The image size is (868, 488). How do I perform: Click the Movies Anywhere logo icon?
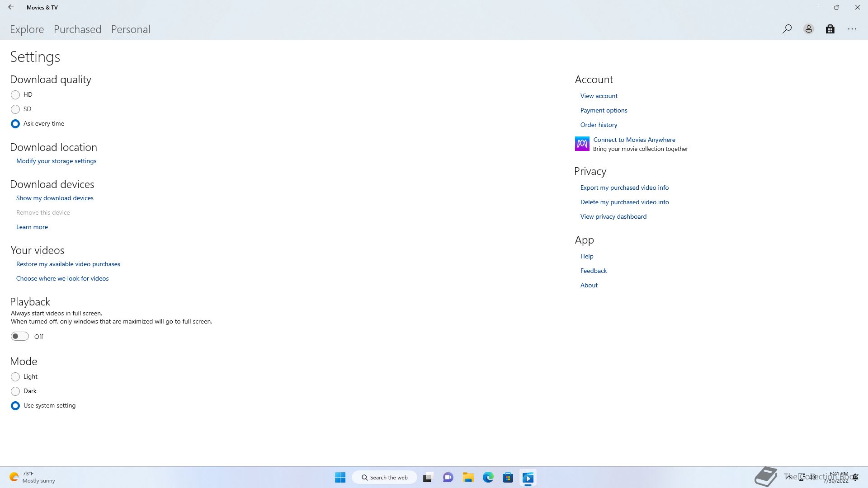(x=582, y=144)
